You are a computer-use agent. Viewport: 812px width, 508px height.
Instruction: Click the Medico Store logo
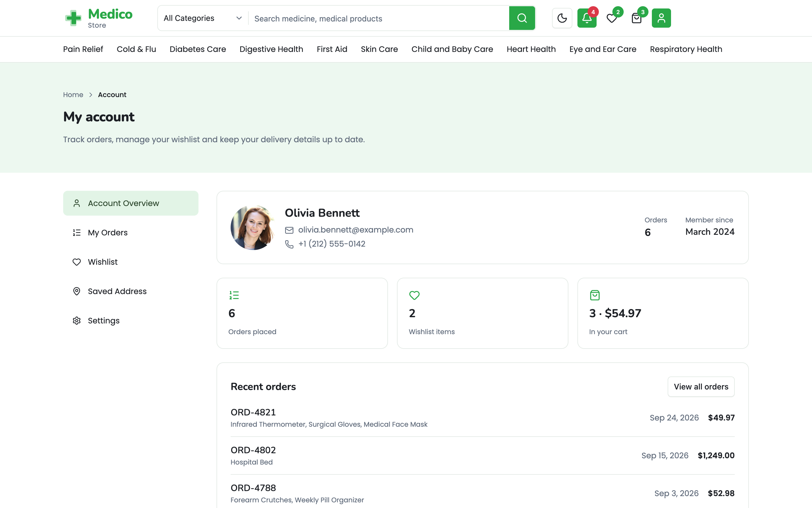pos(98,18)
